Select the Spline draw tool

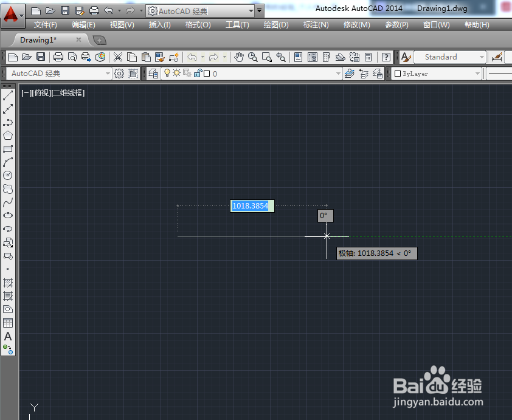(x=8, y=202)
